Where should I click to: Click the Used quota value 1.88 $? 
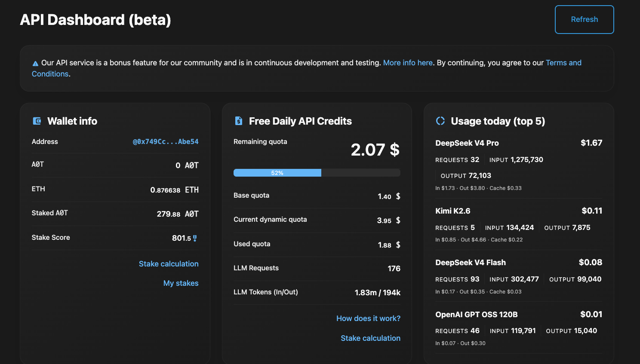click(389, 245)
